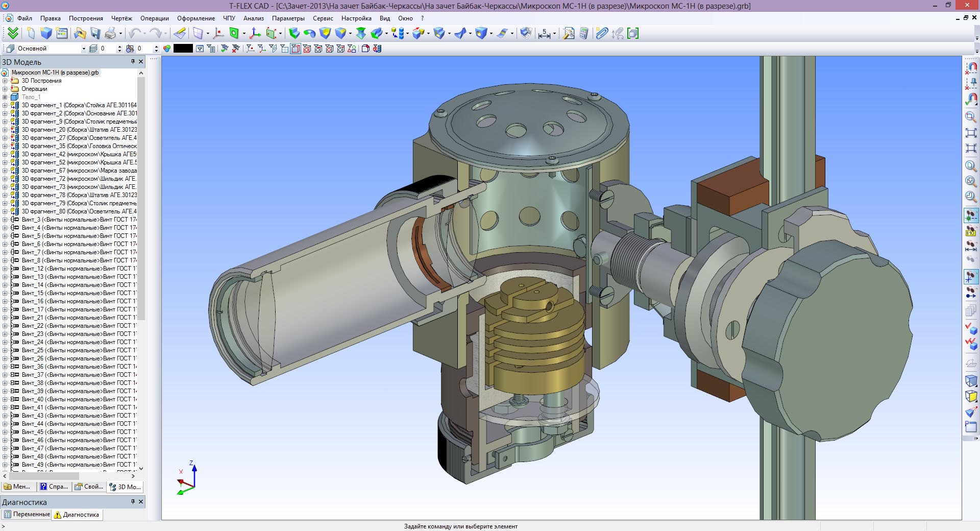
Task: Print the document with the printer icon
Action: pos(110,33)
